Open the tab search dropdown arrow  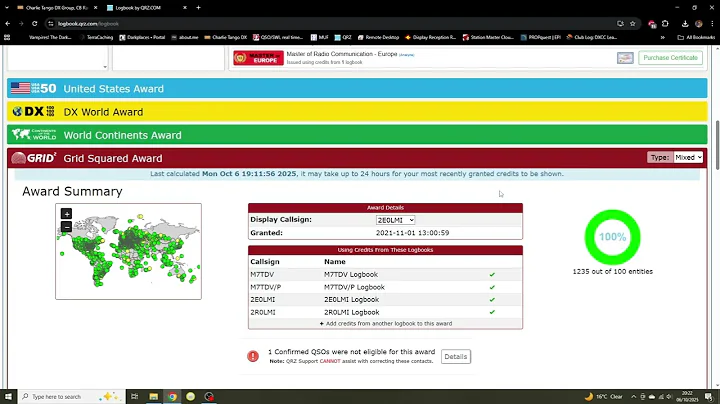click(6, 7)
